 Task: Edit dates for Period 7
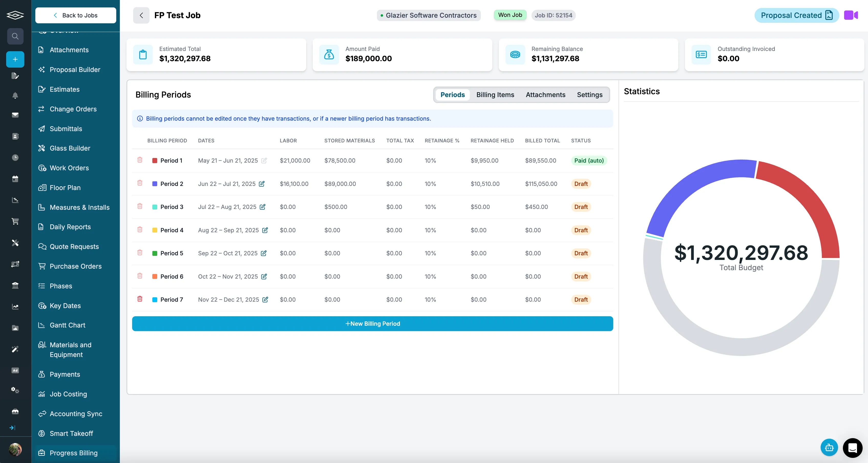tap(265, 300)
